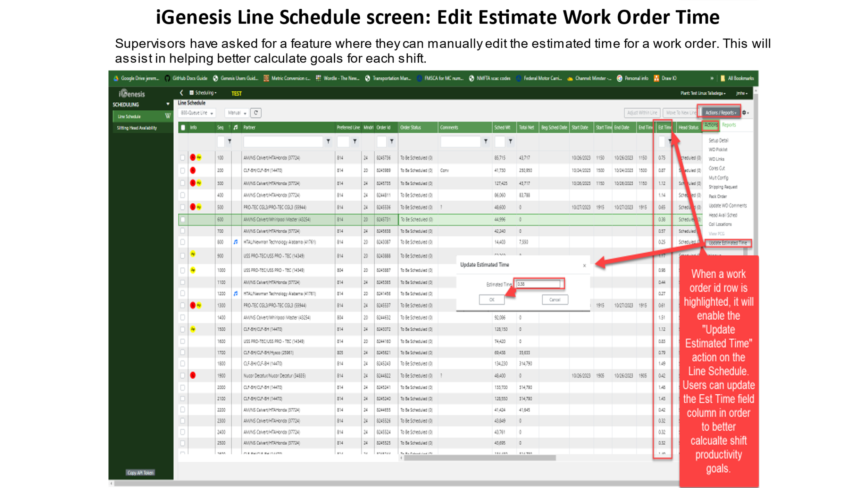The width and height of the screenshot is (868, 488).
Task: Click the Estimated Time input field
Action: 538,284
